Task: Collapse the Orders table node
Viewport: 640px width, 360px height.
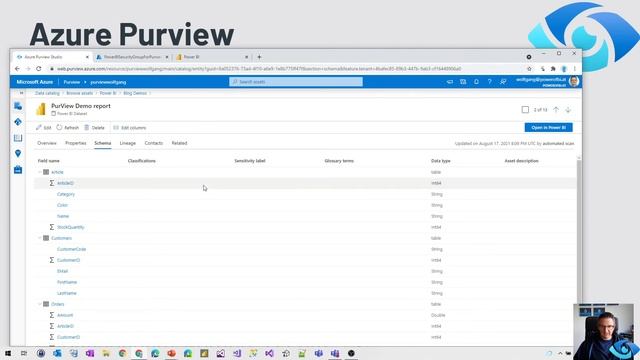Action: coord(40,304)
